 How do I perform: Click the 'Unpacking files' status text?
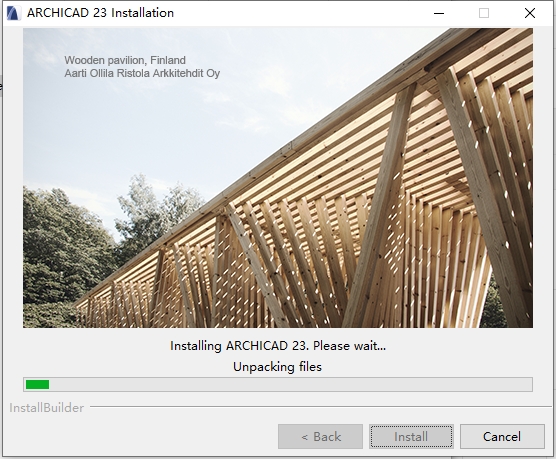tap(277, 366)
